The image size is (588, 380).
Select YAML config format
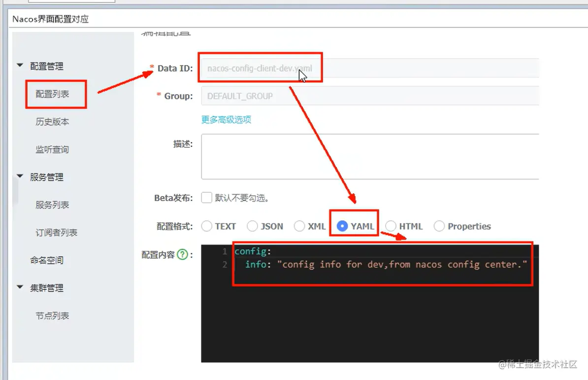[x=342, y=226]
